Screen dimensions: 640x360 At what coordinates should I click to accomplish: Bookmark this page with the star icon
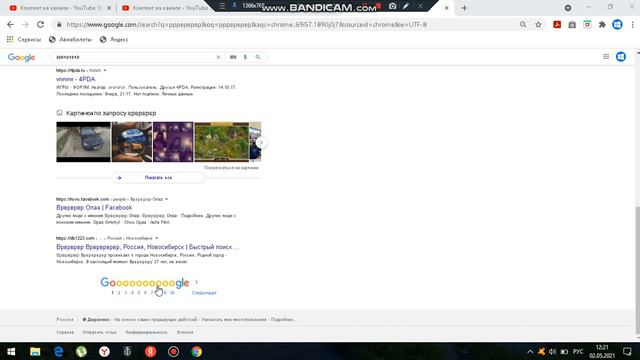(x=538, y=24)
